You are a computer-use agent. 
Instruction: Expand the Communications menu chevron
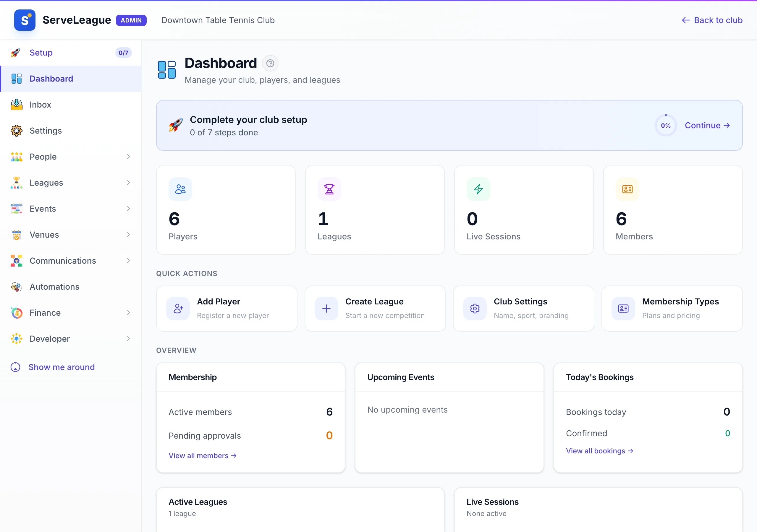128,261
